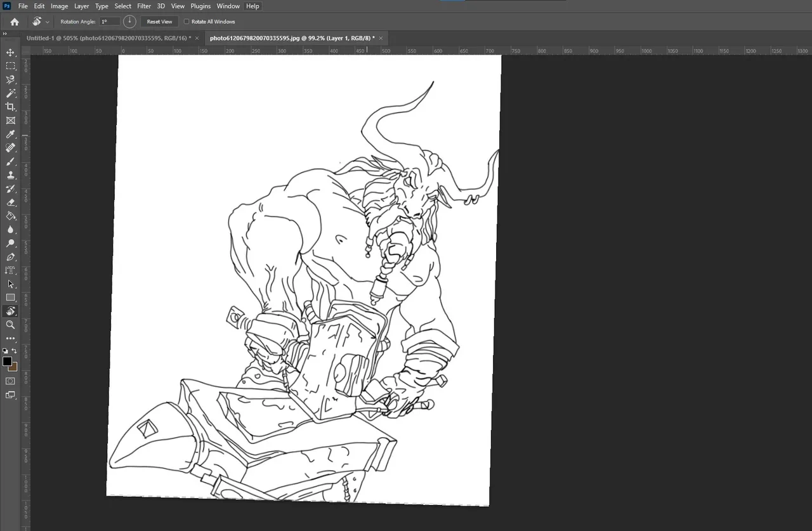Open the background color picker
Viewport: 812px width, 531px height.
click(15, 367)
